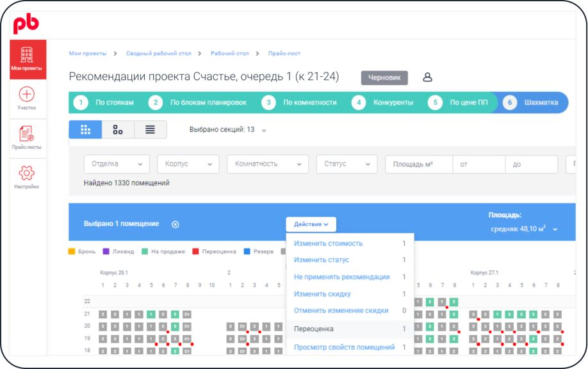Open Прайс-листы document sidebar icon
Viewport: 588px width, 369px height.
[27, 134]
